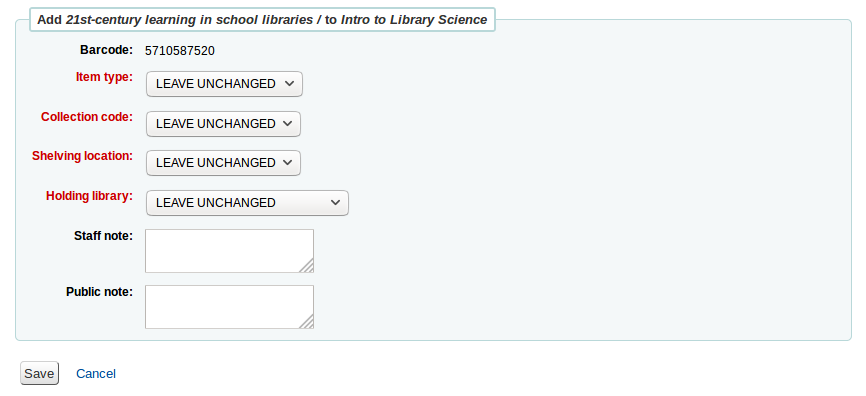Grab the Staff note textarea resize handle
The width and height of the screenshot is (866, 396).
pos(307,266)
